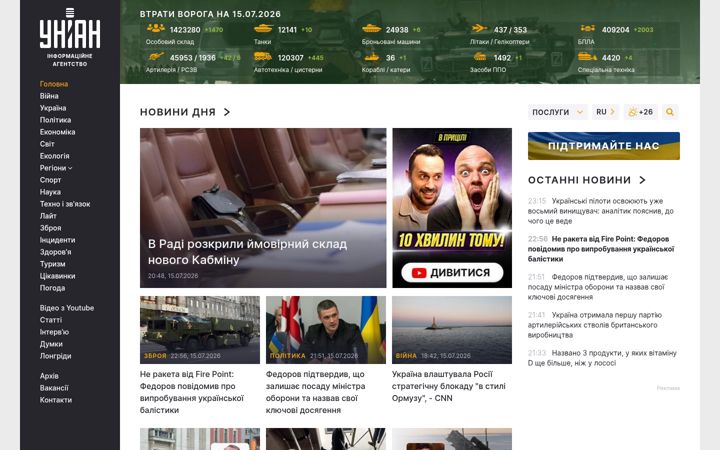Viewport: 720px width, 450px height.
Task: Open the Наука section
Action: [50, 192]
